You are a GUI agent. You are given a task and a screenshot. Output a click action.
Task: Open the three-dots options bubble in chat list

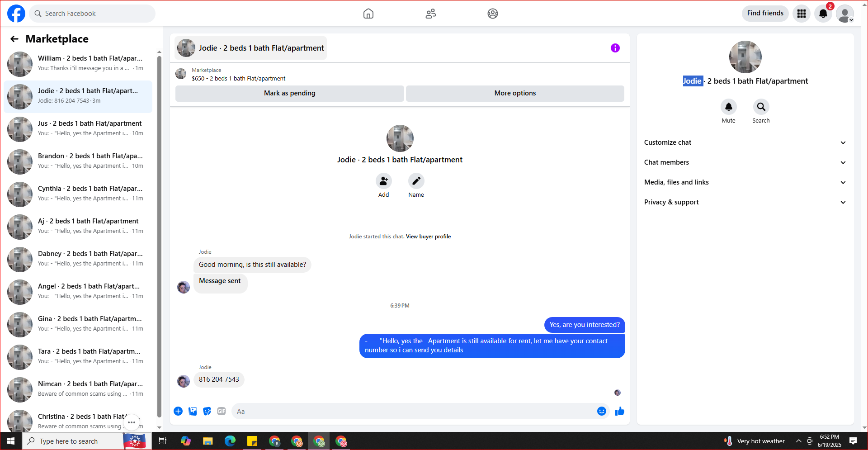point(132,422)
